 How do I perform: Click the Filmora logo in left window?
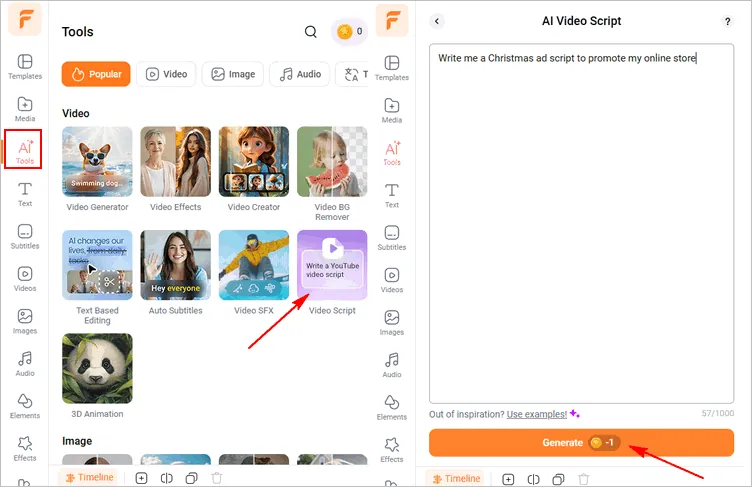click(25, 20)
